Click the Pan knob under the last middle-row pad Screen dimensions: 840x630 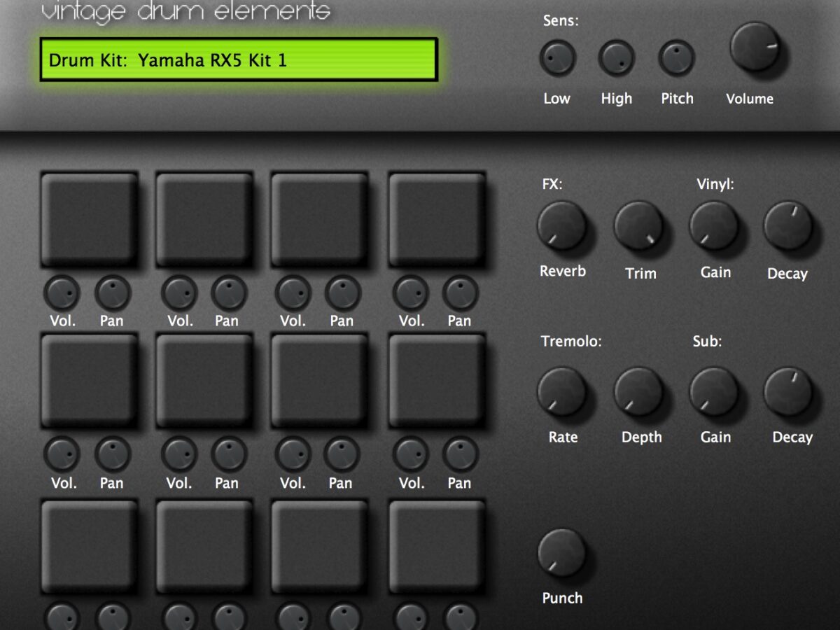460,455
